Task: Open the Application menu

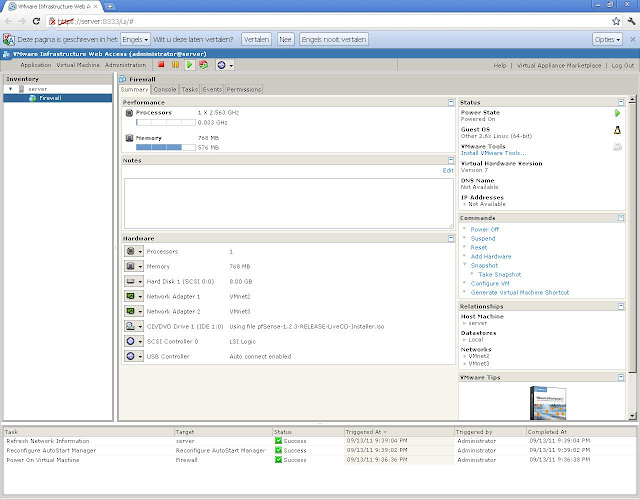Action: [x=36, y=65]
